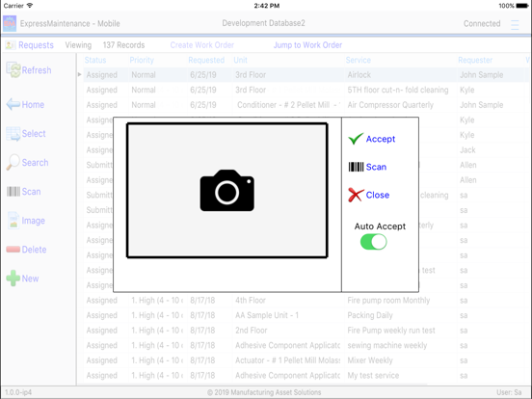Select the Packing Daily cell
Image resolution: width=532 pixels, height=399 pixels.
[x=401, y=315]
